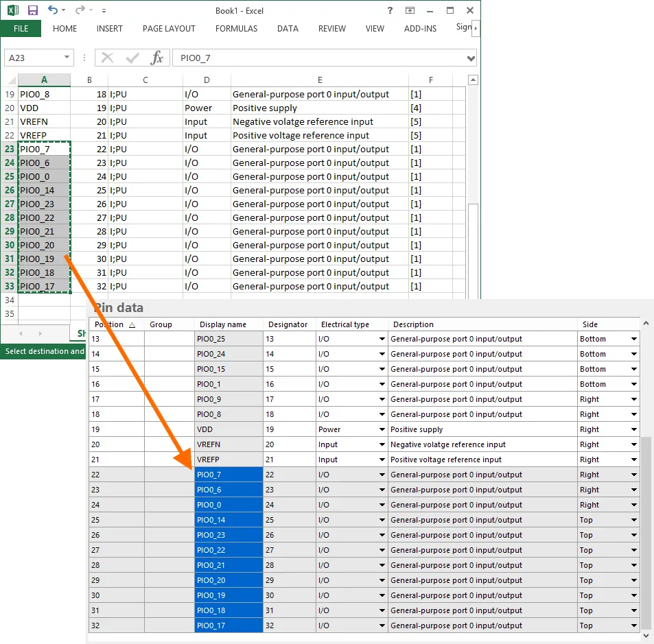Switch to the PAGE LAYOUT tab
Screen dimensions: 654x644
click(169, 29)
